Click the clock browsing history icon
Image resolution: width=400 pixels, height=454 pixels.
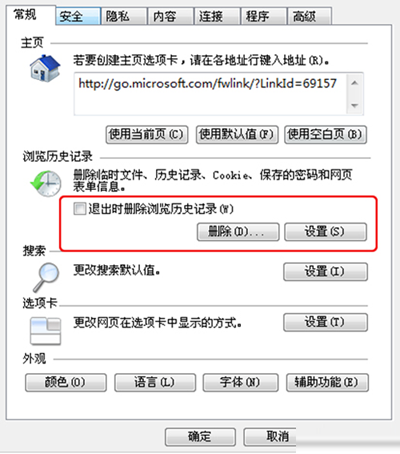(46, 183)
